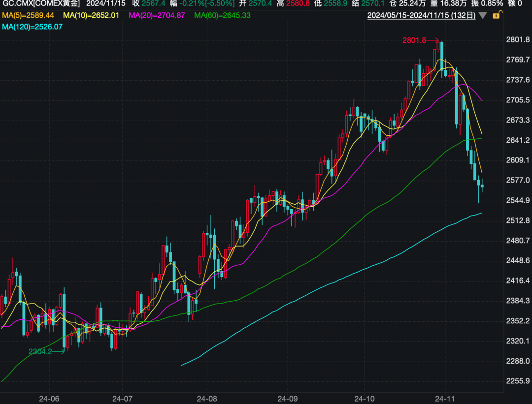The height and width of the screenshot is (404, 532).
Task: Click the 24-09 date label on time axis
Action: [x=287, y=397]
